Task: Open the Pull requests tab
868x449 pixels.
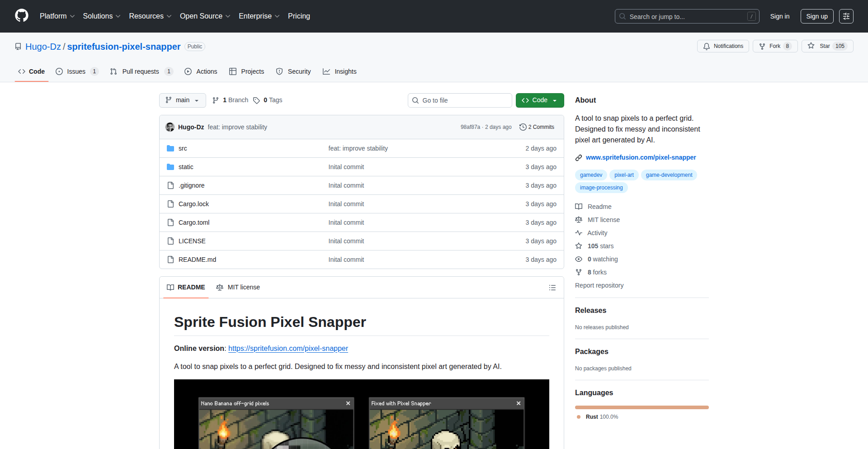Action: 142,71
